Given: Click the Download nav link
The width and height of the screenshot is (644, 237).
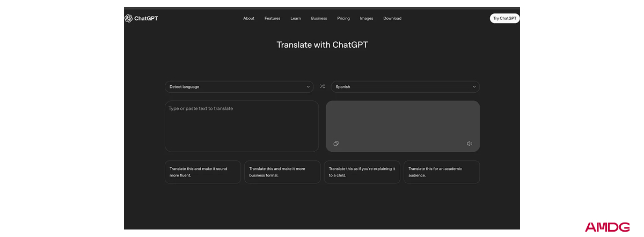Looking at the screenshot, I should (392, 18).
